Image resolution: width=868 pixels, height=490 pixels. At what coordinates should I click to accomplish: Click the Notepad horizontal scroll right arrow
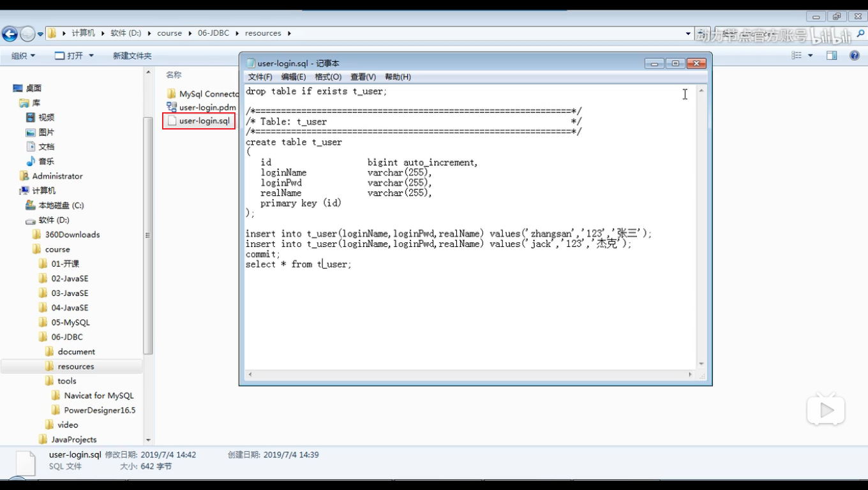tap(691, 375)
